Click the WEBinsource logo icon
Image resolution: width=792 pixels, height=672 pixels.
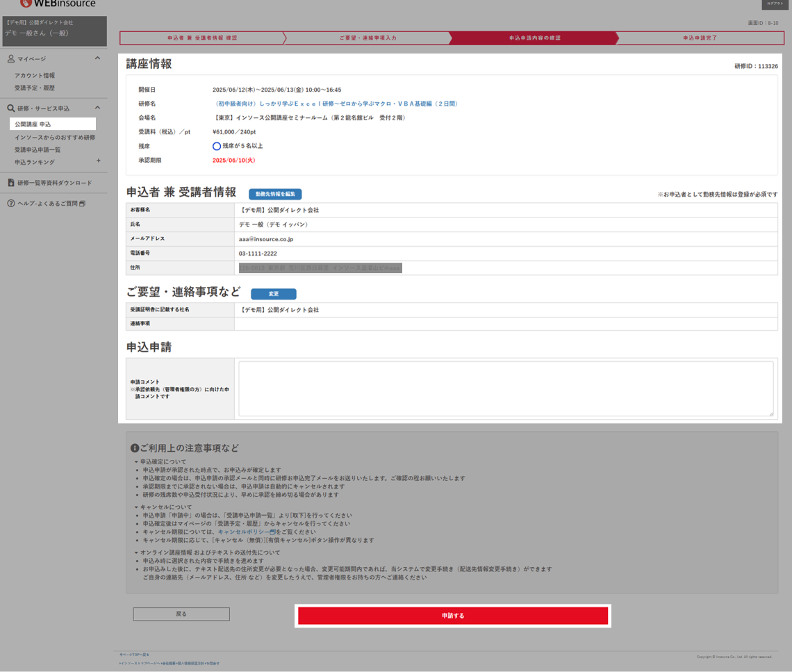tap(26, 3)
